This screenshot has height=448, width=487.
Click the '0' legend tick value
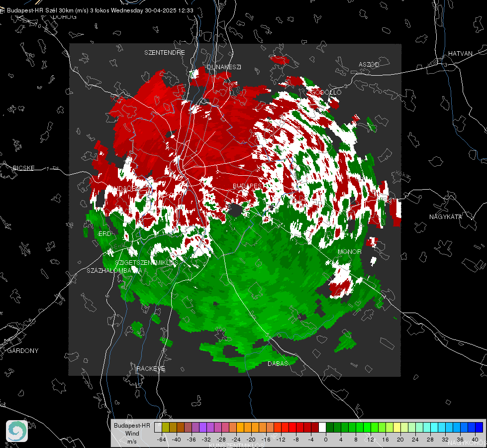pyautogui.click(x=326, y=440)
